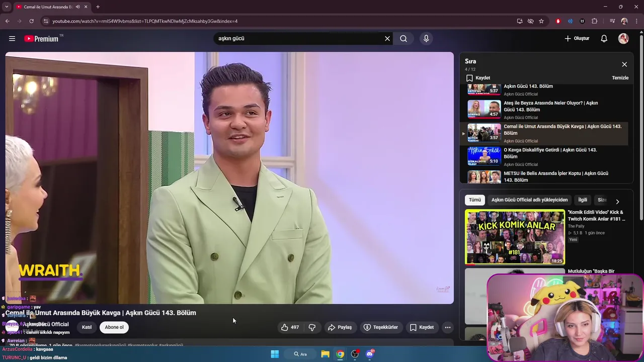Dislike the video with thumbs down
644x362 pixels.
point(312,327)
